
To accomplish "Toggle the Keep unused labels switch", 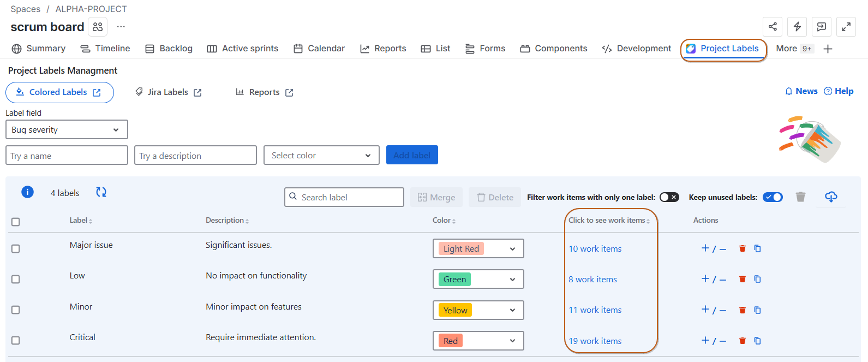I will tap(773, 197).
